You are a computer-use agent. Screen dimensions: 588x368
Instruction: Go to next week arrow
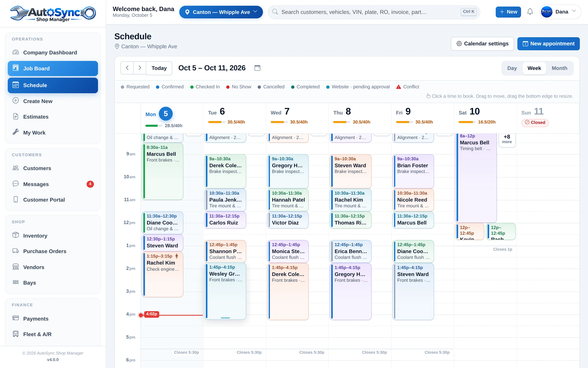[x=140, y=68]
